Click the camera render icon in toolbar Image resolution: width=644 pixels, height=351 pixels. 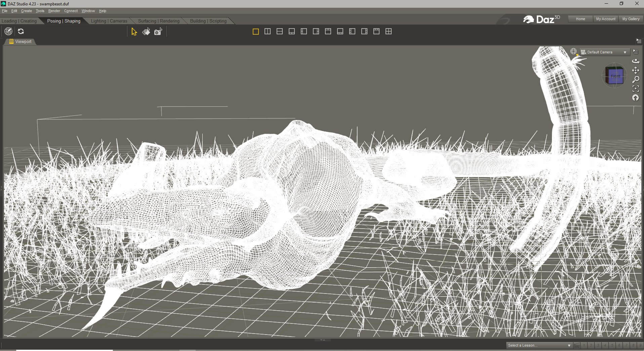(x=158, y=32)
